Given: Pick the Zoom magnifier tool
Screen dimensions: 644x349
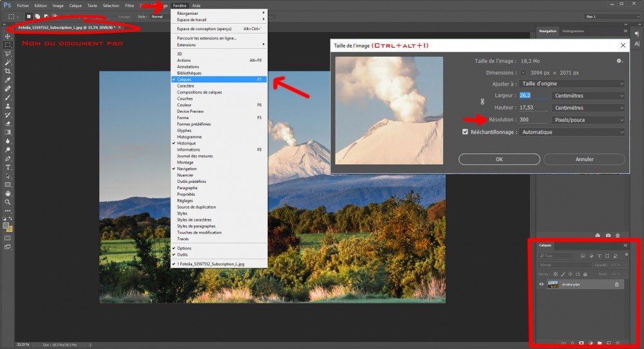Looking at the screenshot, I should [8, 202].
